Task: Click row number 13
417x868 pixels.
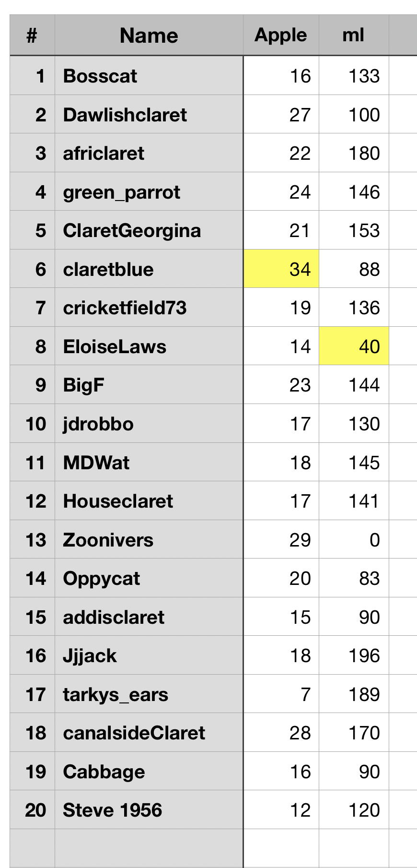Action: tap(32, 540)
